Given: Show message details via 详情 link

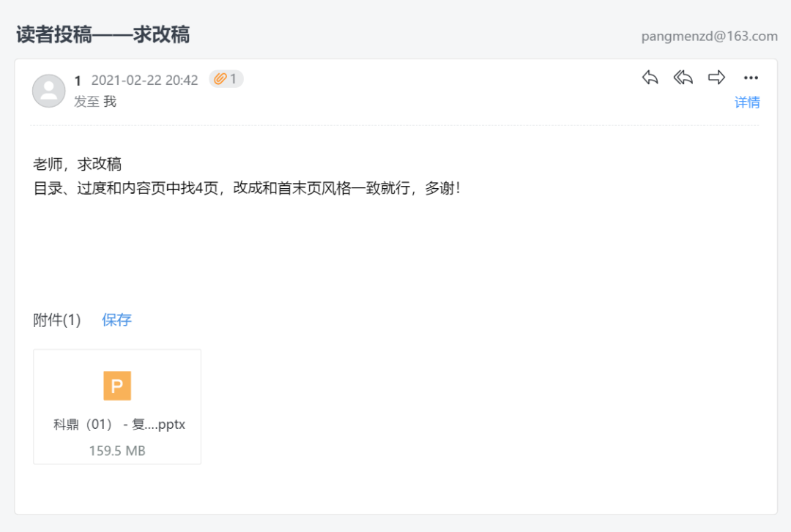Looking at the screenshot, I should pyautogui.click(x=747, y=102).
